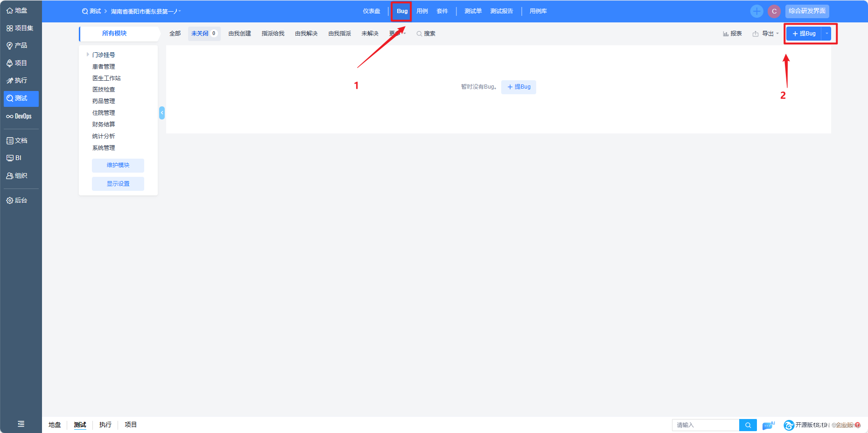Filter bugs by 由我指派
This screenshot has width=868, height=433.
click(340, 34)
